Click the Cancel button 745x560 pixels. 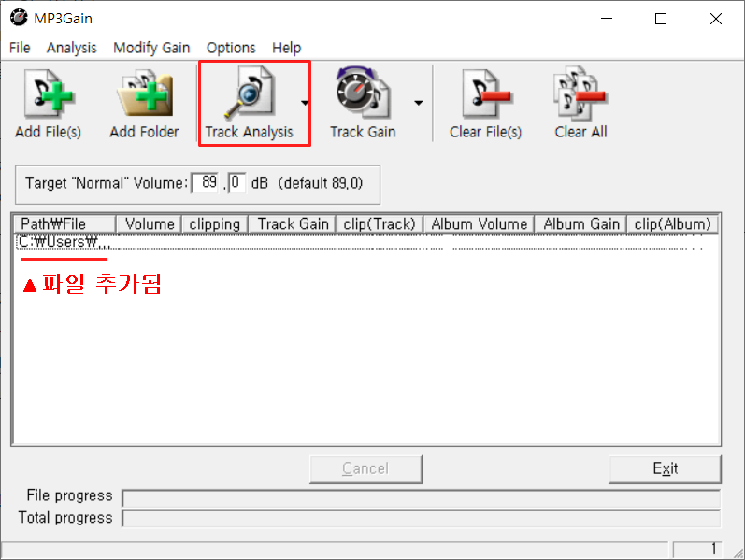(365, 469)
